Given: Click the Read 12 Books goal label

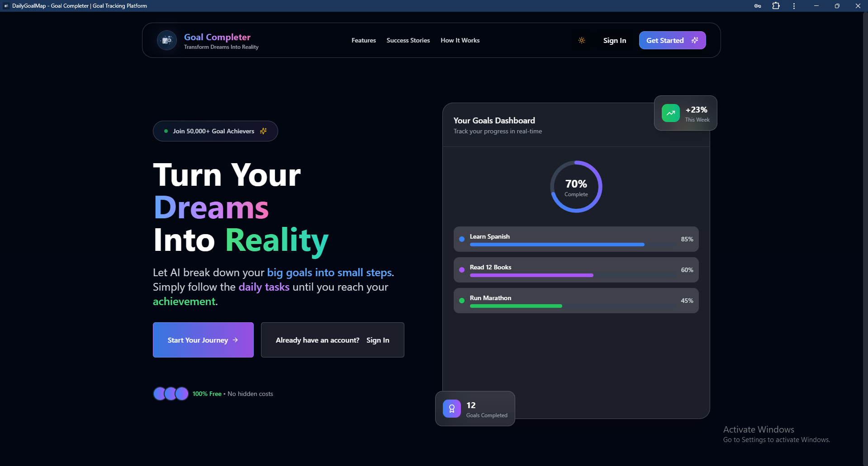Looking at the screenshot, I should click(490, 267).
